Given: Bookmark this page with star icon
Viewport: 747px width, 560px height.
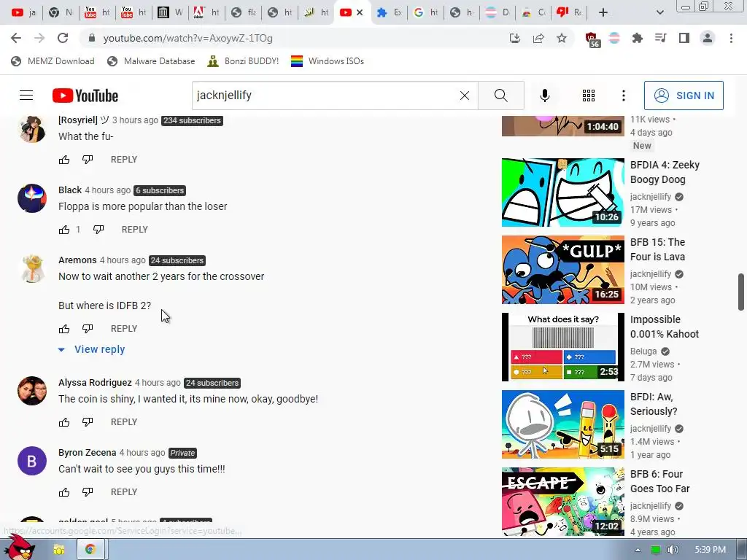Looking at the screenshot, I should [562, 38].
